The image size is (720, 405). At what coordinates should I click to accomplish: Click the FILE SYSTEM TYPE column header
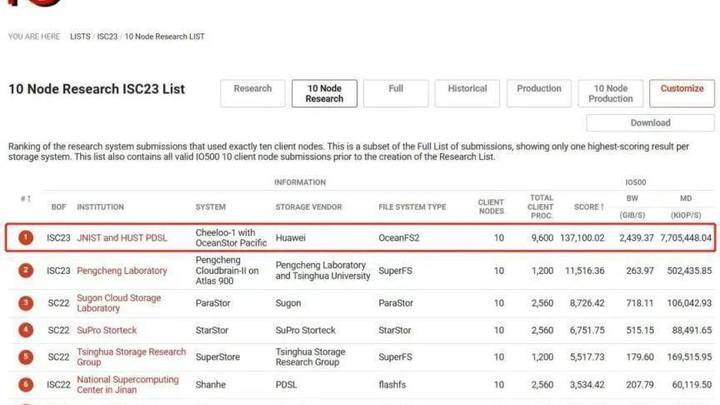tap(412, 207)
